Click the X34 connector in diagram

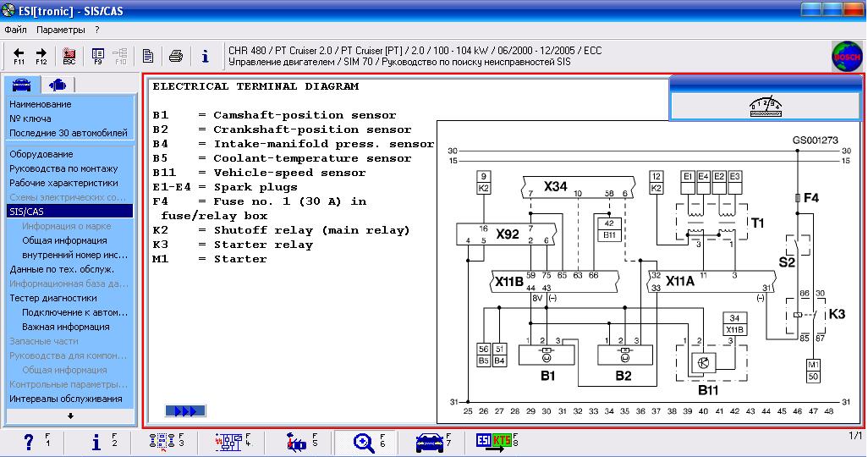(578, 187)
